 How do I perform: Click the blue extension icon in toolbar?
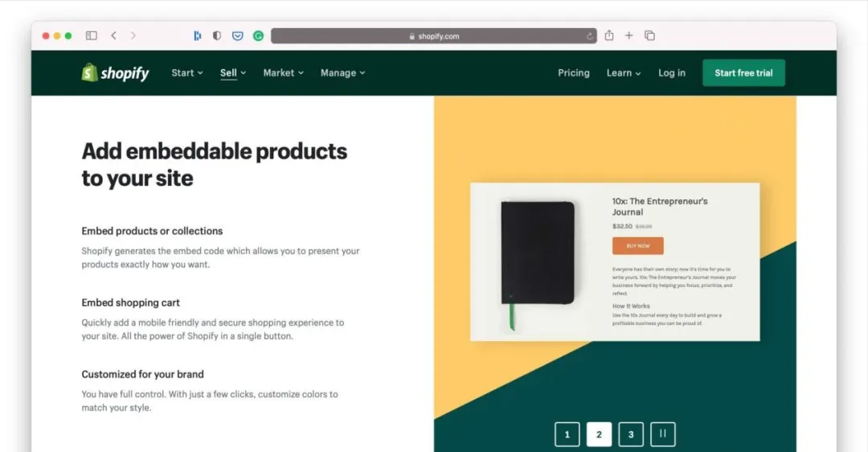click(197, 35)
